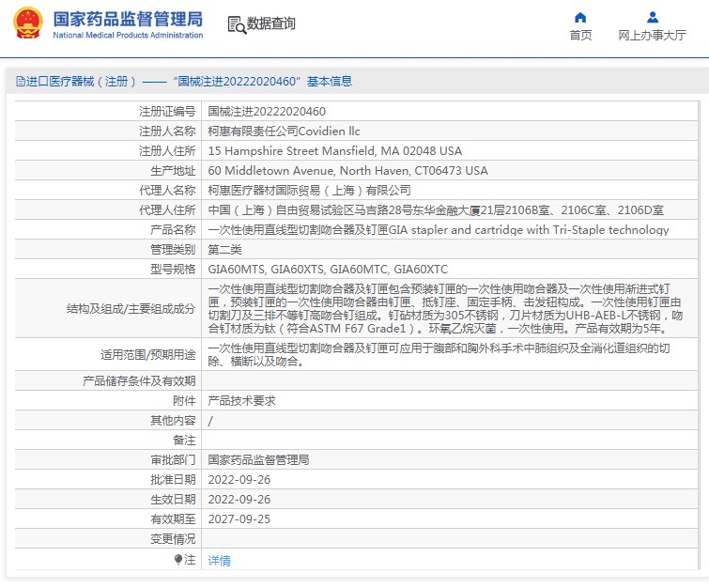This screenshot has height=588, width=709.
Task: Click the 进口医疗器械(注册) heading text
Action: tap(81, 82)
